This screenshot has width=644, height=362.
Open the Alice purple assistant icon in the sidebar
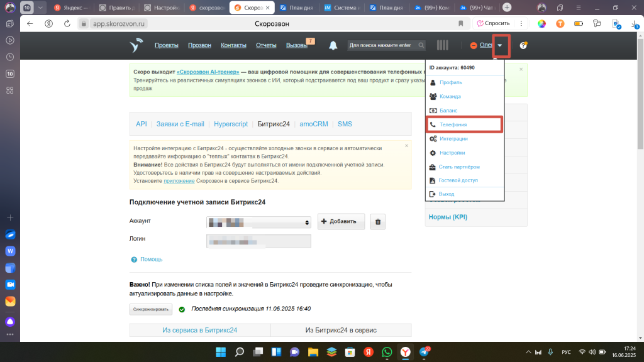tap(10, 321)
